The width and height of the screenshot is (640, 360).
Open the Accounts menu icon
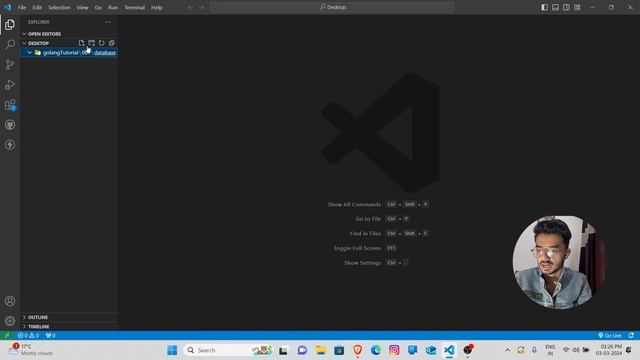pyautogui.click(x=10, y=301)
